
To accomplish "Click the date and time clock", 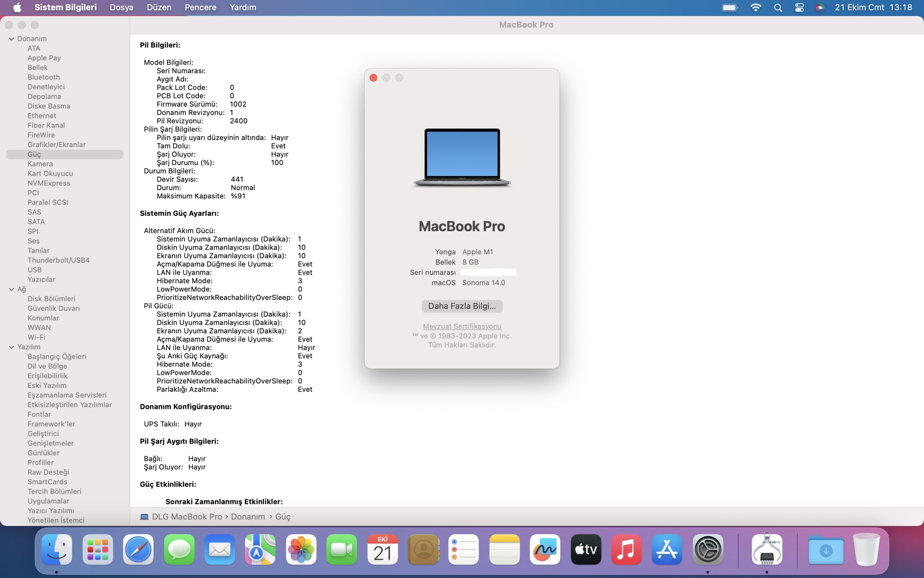I will click(x=873, y=7).
